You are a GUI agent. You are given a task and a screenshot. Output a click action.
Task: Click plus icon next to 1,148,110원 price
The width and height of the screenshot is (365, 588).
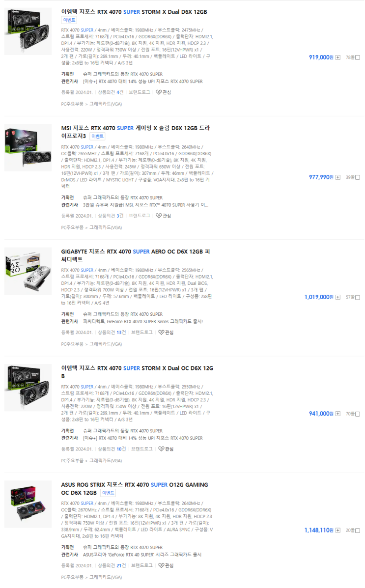coord(338,530)
